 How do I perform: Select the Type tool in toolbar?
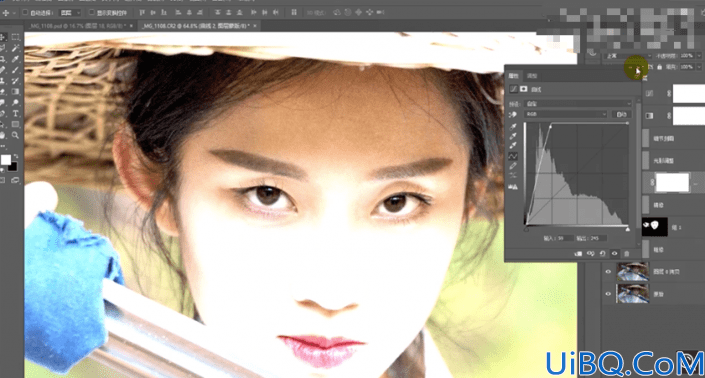click(x=15, y=113)
